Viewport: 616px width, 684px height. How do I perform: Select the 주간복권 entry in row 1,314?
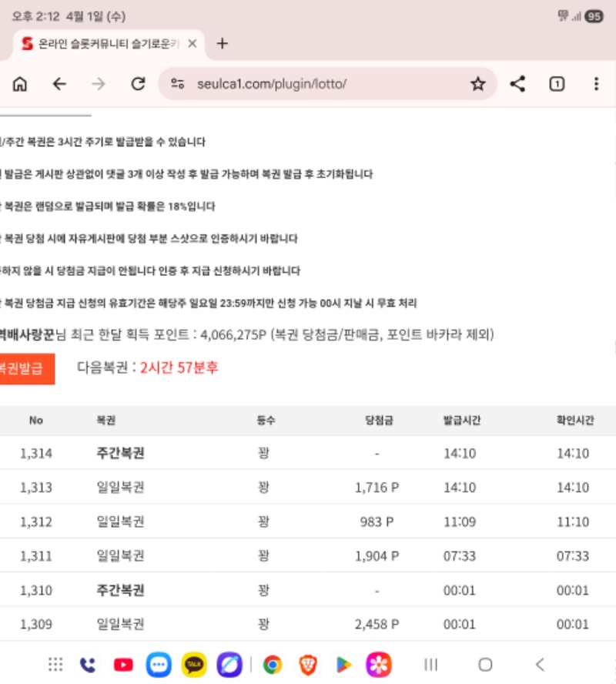coord(120,453)
